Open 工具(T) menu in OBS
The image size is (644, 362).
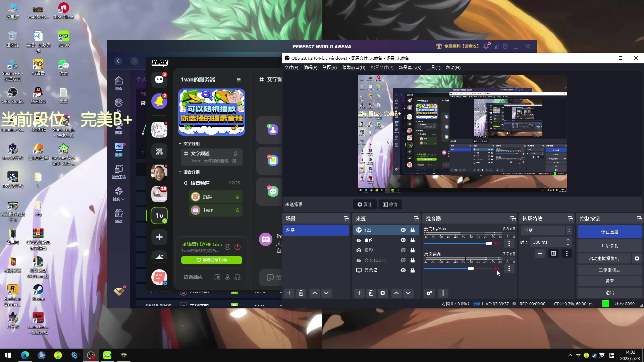click(433, 67)
